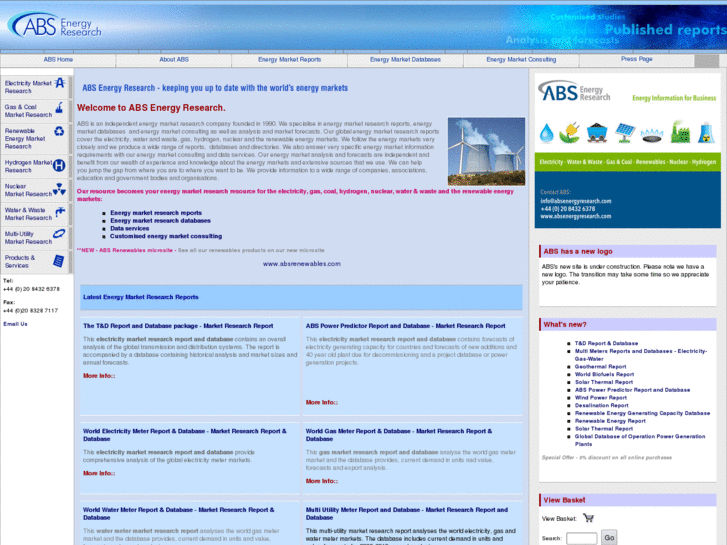Click More Info under World Gas Meter
This screenshot has width=727, height=545.
[322, 481]
